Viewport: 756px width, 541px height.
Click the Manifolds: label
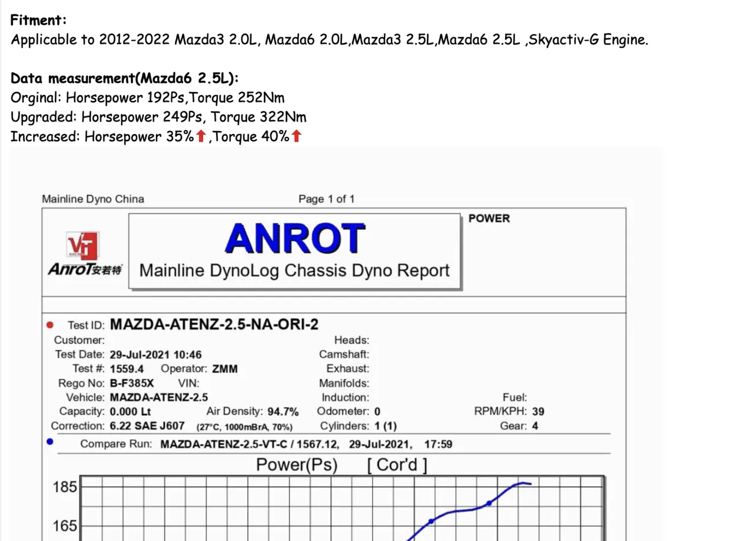(344, 383)
